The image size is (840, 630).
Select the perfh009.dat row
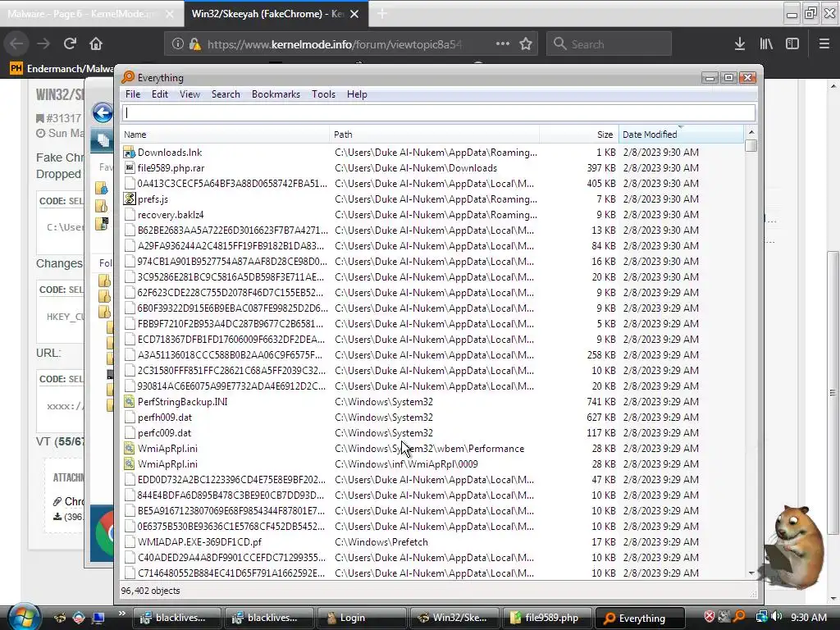[432, 418]
